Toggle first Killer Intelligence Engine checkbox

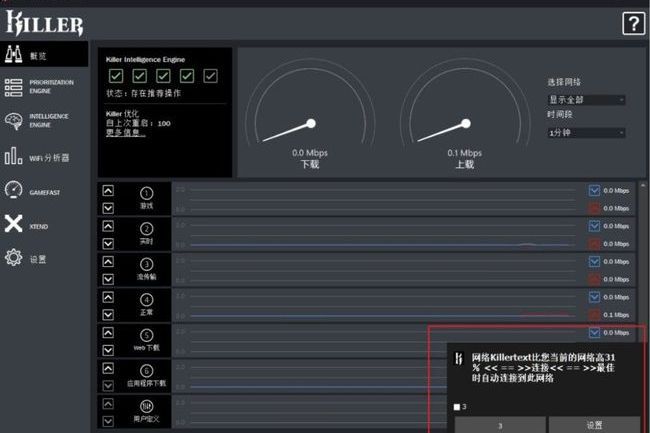116,76
